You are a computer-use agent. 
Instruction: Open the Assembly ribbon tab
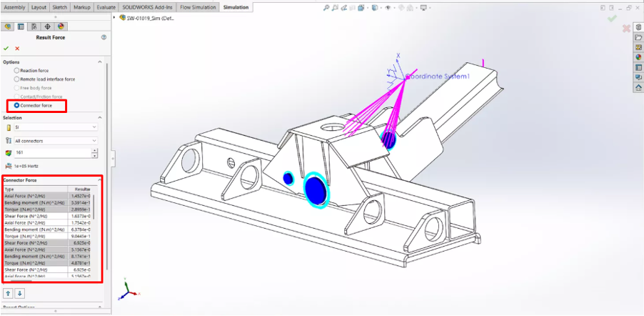pos(14,7)
